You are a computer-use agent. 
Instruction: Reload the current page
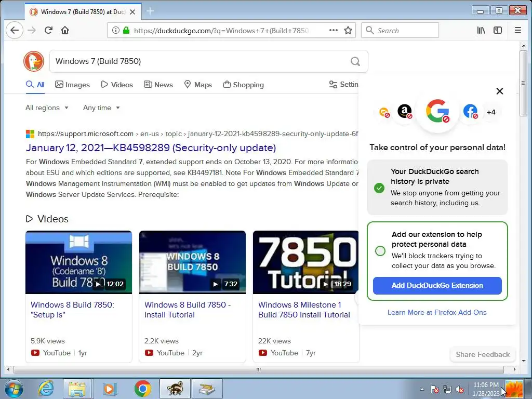[x=48, y=30]
